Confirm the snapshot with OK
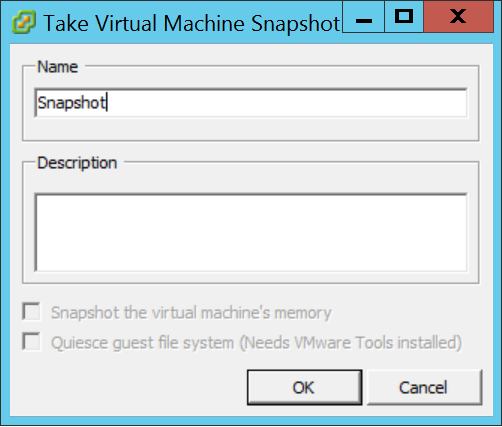 click(x=304, y=387)
